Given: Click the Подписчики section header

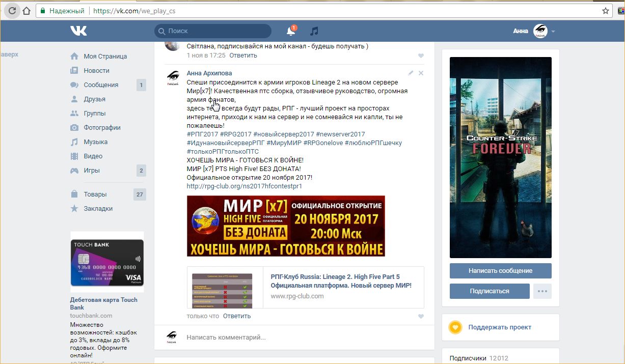Looking at the screenshot, I should 468,358.
